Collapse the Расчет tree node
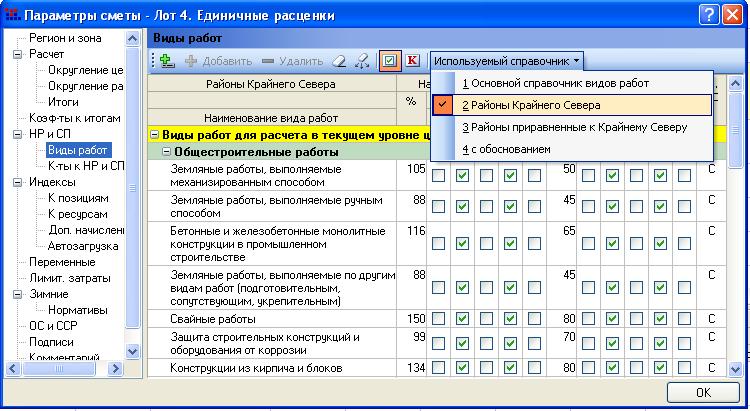Viewport: 750px width, 411px height. (17, 53)
